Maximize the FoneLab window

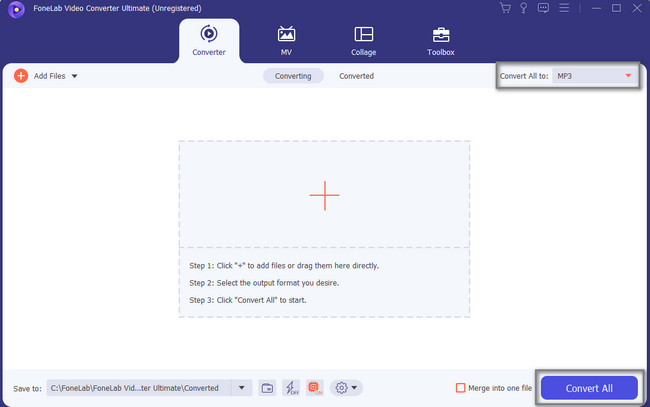click(x=616, y=8)
